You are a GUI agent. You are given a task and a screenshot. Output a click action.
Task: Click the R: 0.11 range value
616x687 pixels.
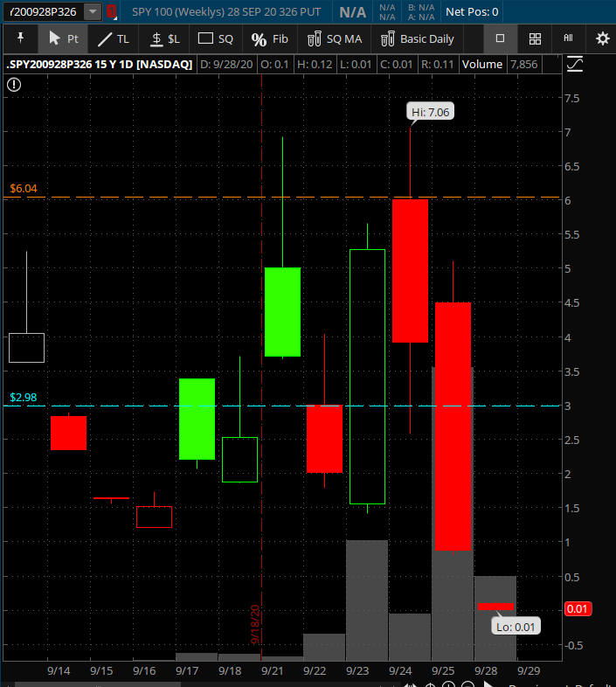[437, 65]
